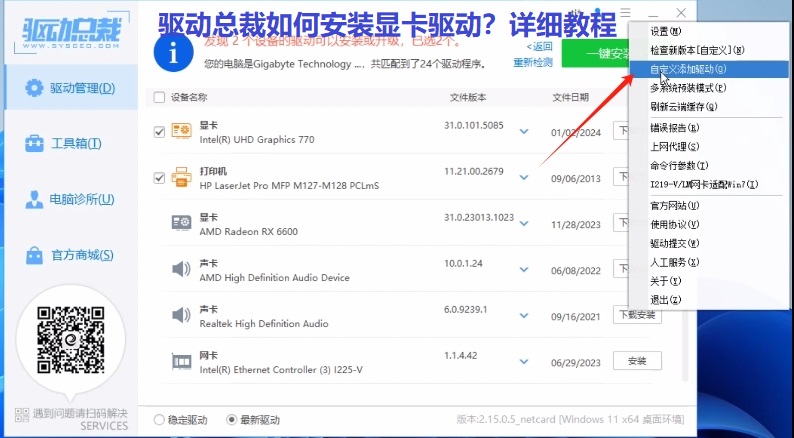
Task: Click the 官方商城 shopping bag icon
Action: click(34, 255)
